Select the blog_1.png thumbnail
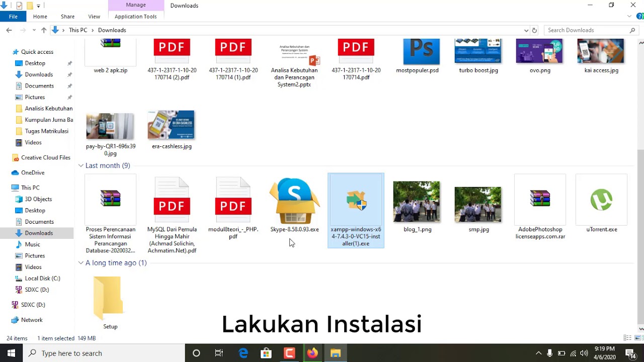This screenshot has height=362, width=644. pyautogui.click(x=416, y=202)
